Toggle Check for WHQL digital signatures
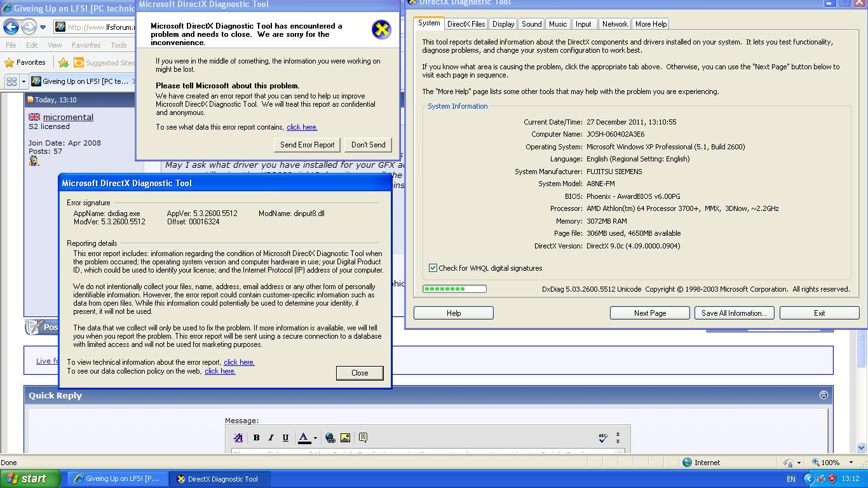 [433, 268]
